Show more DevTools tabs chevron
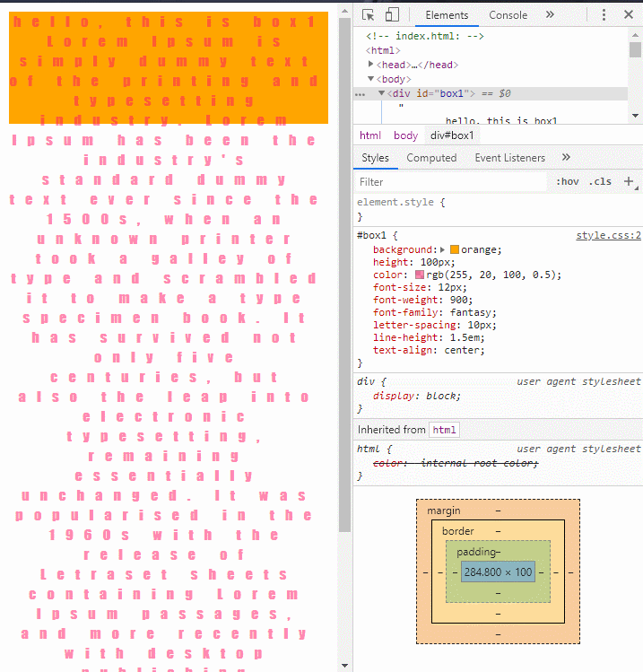The image size is (643, 672). pos(550,15)
